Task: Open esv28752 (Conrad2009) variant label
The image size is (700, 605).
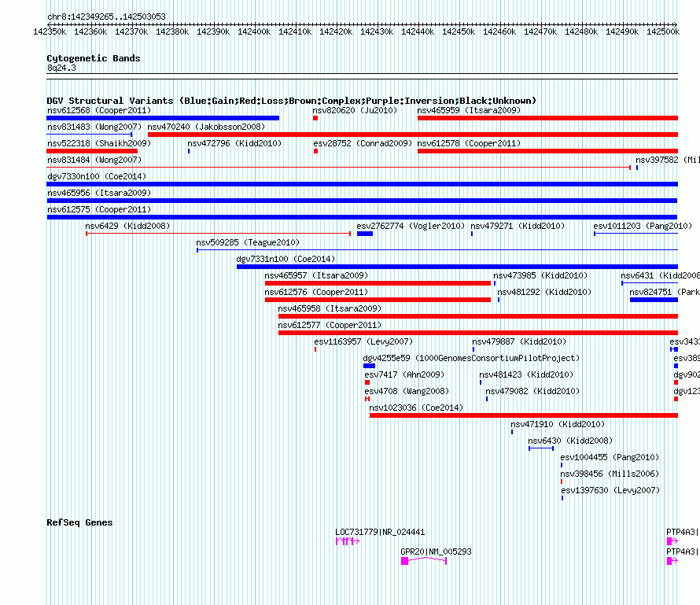Action: [x=363, y=143]
